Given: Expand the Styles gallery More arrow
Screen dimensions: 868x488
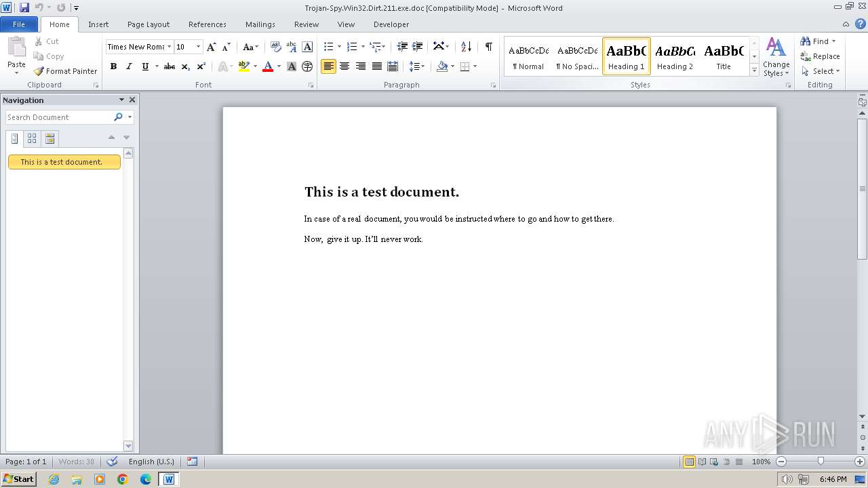Looking at the screenshot, I should [x=754, y=70].
